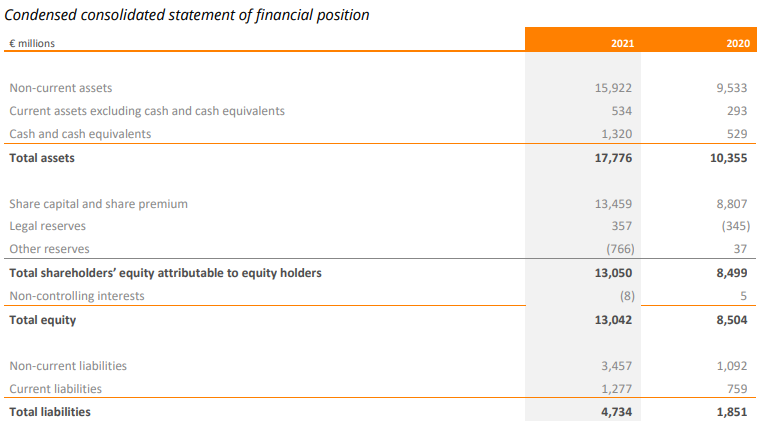
Task: Click Total liabilities 2021 value 4,734
Action: (x=617, y=412)
